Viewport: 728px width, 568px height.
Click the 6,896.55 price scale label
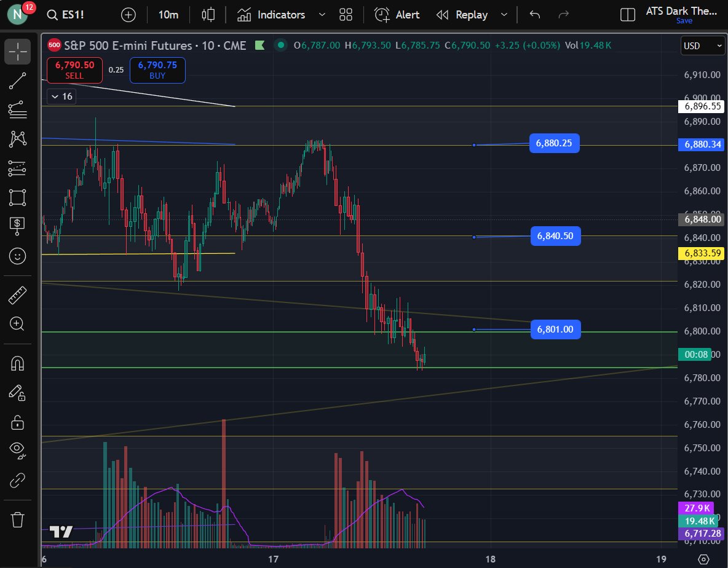pos(701,106)
